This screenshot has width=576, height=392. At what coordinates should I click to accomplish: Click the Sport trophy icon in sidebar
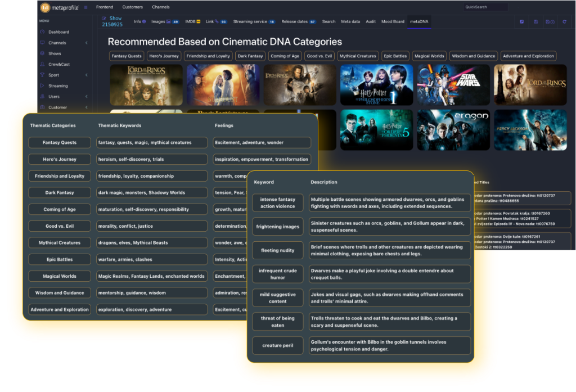coord(42,75)
